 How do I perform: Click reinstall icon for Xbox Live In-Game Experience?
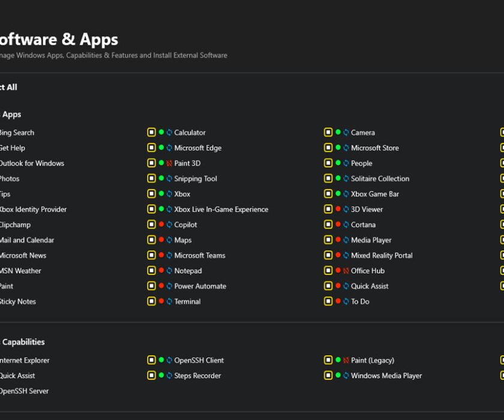point(169,209)
